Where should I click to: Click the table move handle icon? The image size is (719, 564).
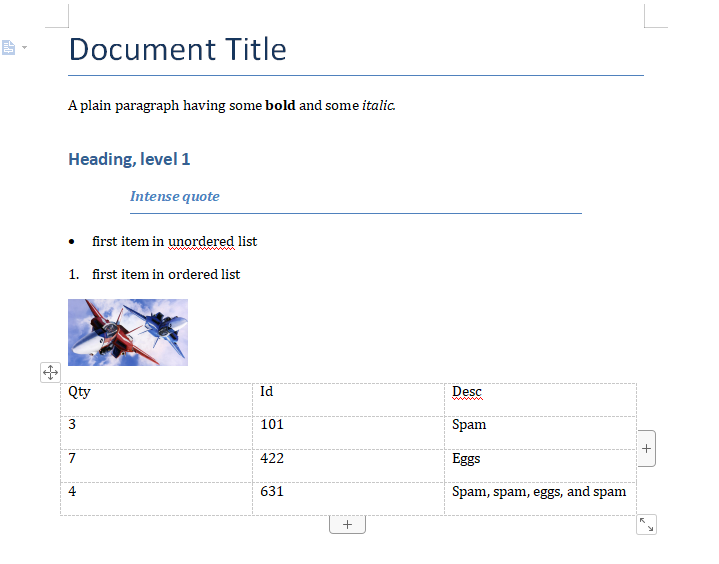pos(50,372)
